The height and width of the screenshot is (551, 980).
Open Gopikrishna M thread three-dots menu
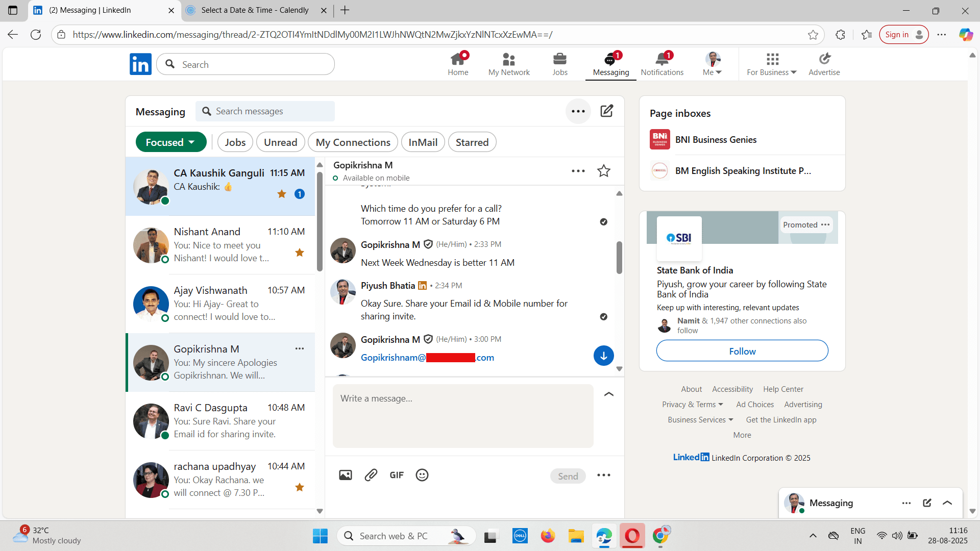pos(578,171)
